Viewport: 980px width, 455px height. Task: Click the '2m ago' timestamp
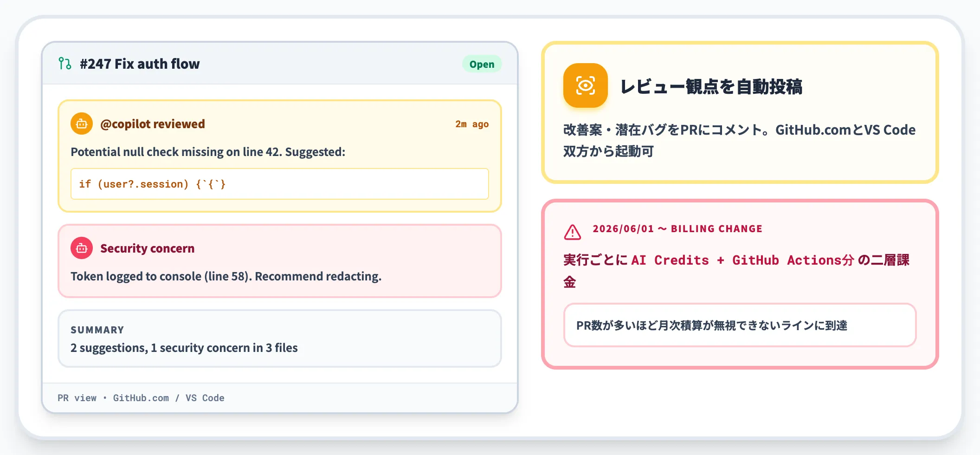pos(472,124)
